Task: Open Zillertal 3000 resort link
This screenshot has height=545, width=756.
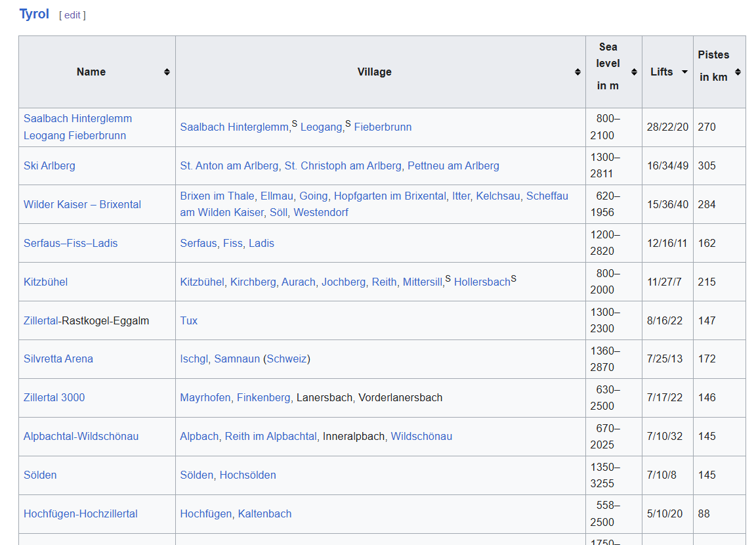Action: click(x=54, y=397)
